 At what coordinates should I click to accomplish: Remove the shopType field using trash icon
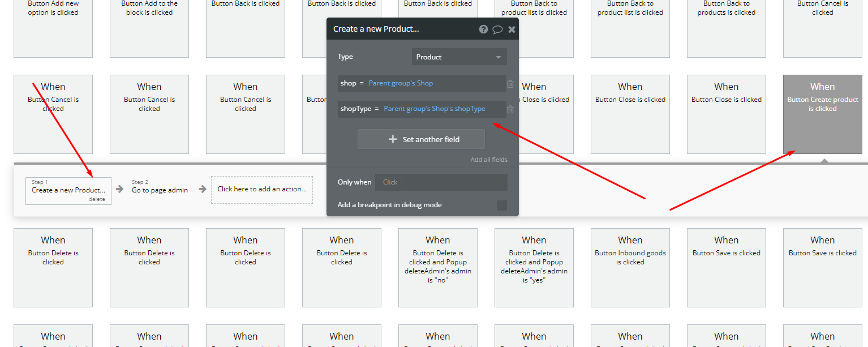[x=510, y=109]
